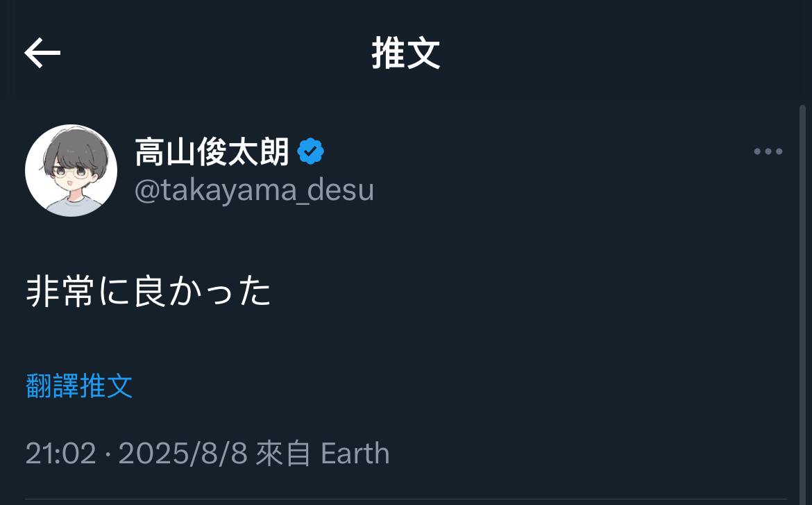Translate the tweet via 翻譯推文
This screenshot has height=505, width=812.
(x=79, y=386)
